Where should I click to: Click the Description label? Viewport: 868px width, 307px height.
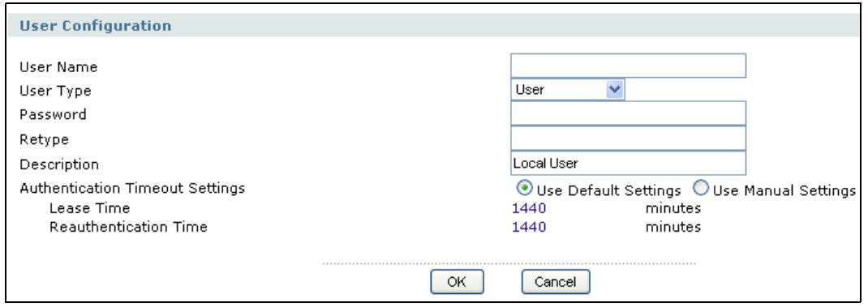click(x=59, y=164)
